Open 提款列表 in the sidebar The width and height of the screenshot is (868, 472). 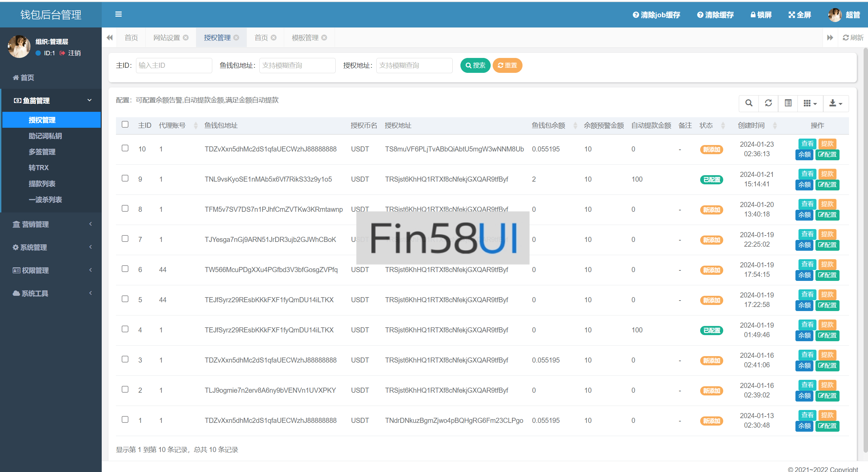42,184
